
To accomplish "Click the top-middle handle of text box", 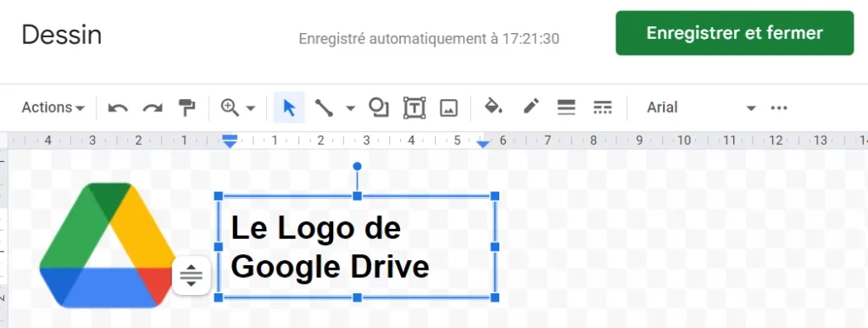I will pyautogui.click(x=357, y=196).
